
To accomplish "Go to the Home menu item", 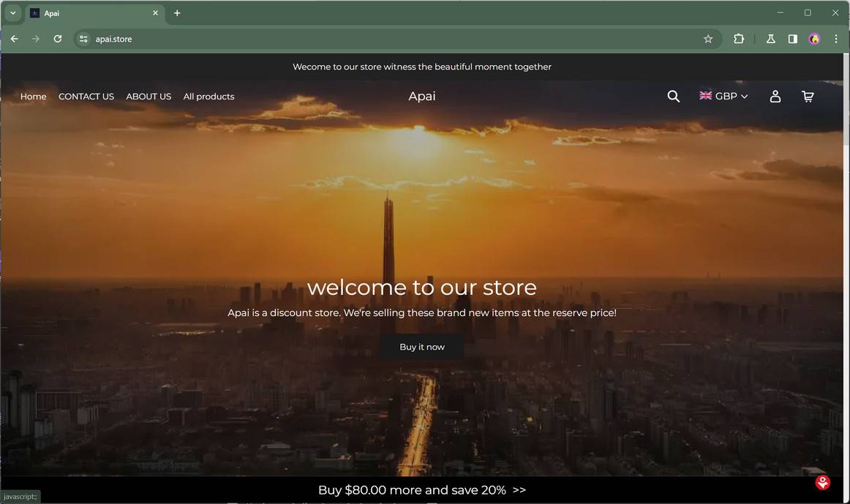I will [x=33, y=97].
